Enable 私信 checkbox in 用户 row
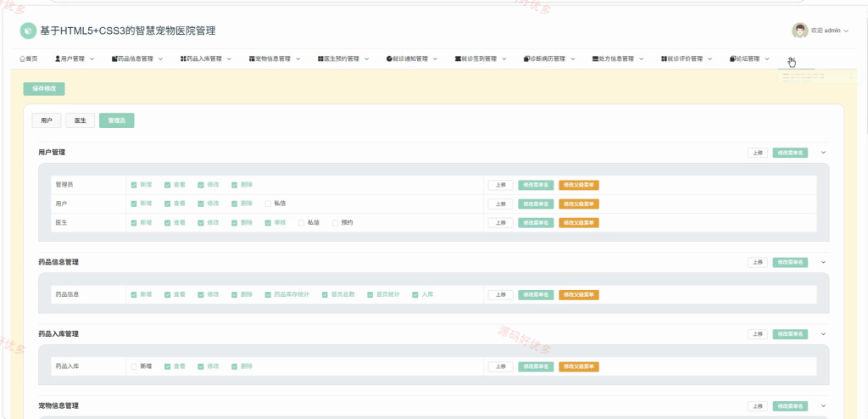868x419 pixels. pyautogui.click(x=268, y=204)
